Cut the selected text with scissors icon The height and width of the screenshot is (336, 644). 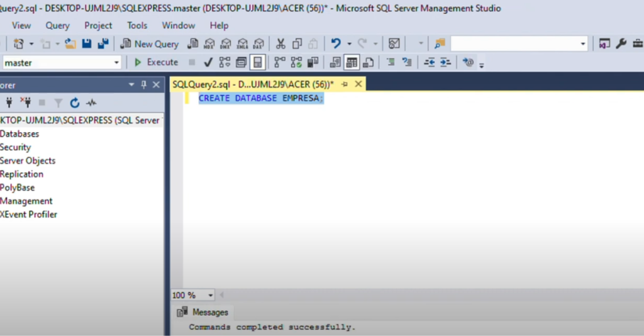[x=280, y=43]
